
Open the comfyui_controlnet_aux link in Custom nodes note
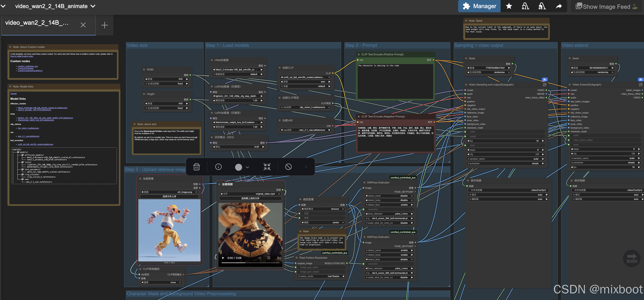[x=28, y=66]
